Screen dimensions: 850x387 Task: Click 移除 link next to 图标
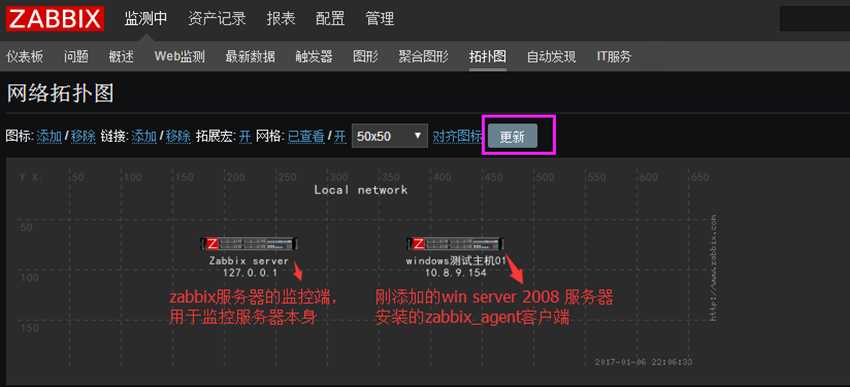[83, 136]
